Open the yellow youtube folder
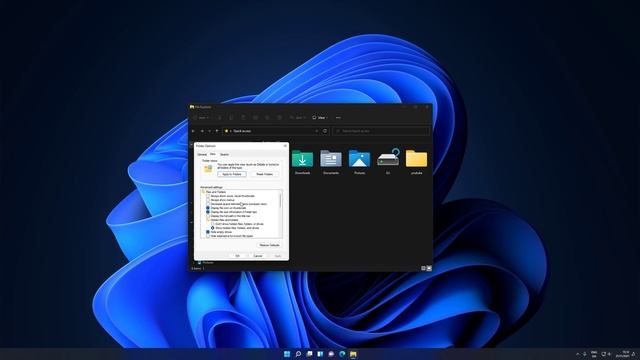Viewport: 640px width, 360px height. tap(416, 159)
